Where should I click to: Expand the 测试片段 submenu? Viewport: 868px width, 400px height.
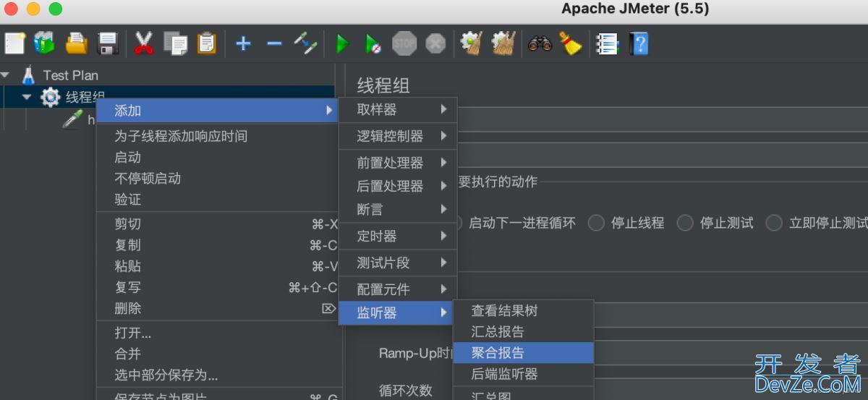point(398,263)
